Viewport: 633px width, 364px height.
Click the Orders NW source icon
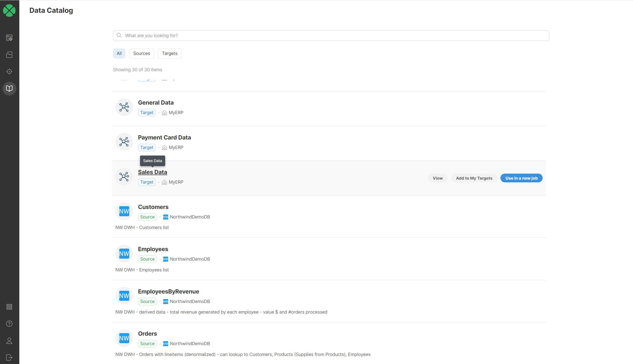coord(124,338)
